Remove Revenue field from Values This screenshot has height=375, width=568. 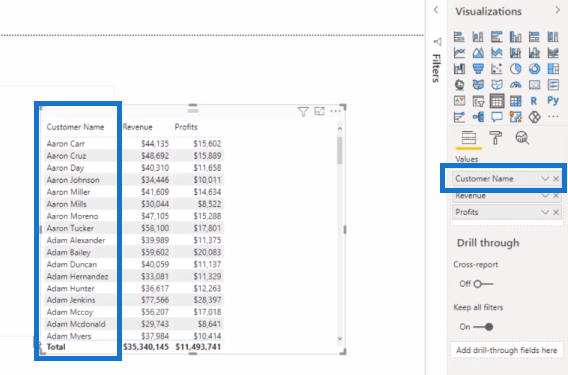(x=556, y=196)
